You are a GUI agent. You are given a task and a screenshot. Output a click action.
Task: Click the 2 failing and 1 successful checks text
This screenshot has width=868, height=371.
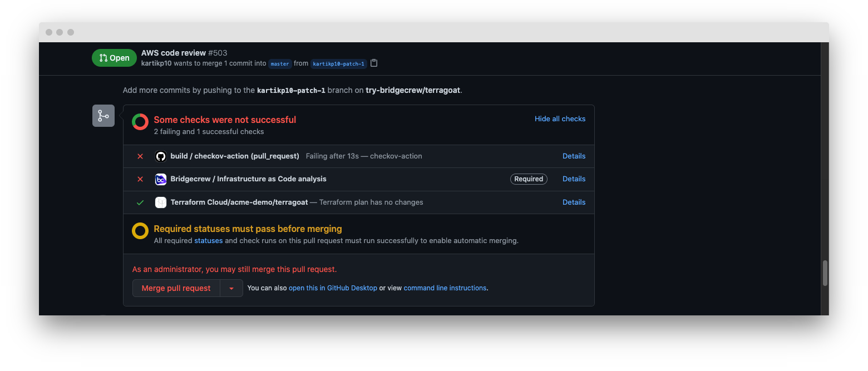(x=209, y=132)
